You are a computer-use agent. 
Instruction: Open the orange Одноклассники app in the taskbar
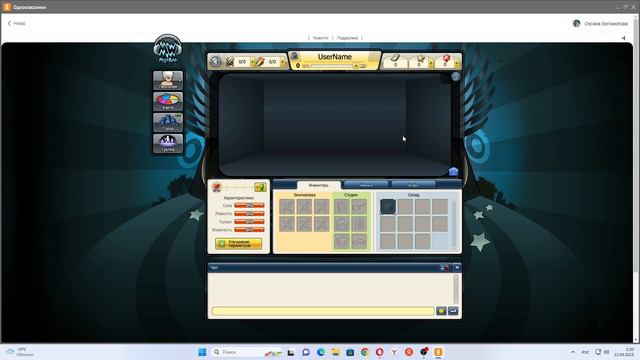438,352
